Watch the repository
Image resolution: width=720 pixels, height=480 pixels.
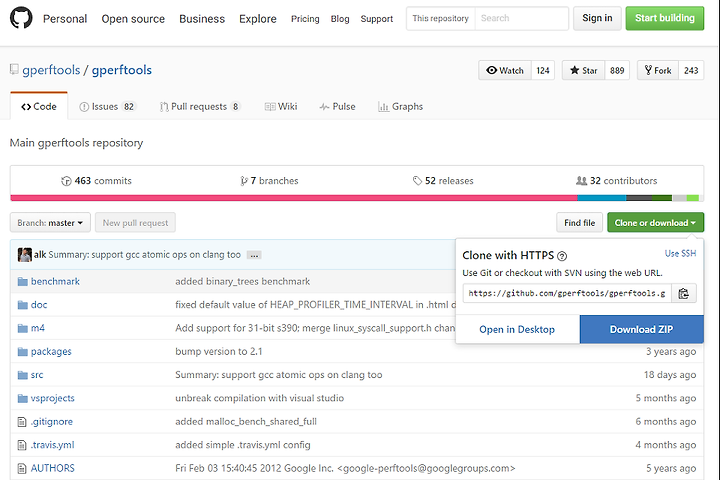(505, 70)
